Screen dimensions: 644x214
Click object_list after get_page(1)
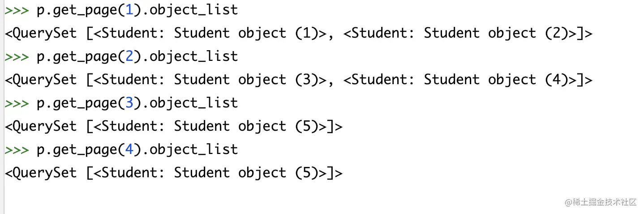coord(193,10)
